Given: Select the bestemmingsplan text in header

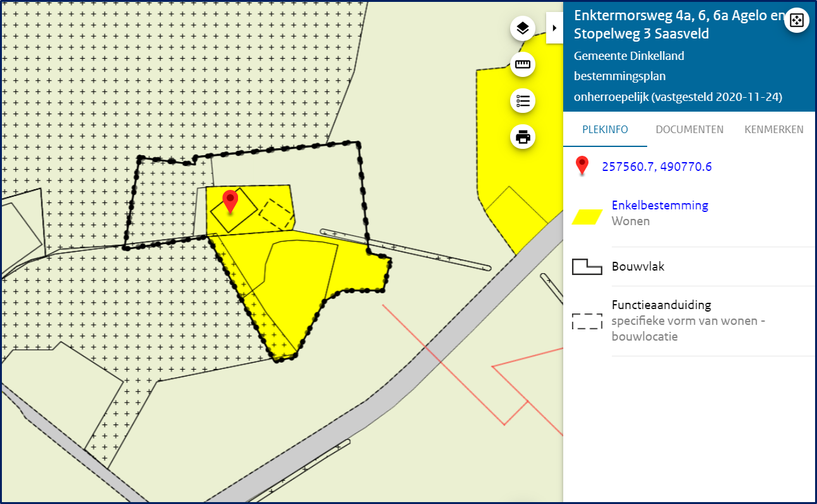Looking at the screenshot, I should tap(619, 76).
